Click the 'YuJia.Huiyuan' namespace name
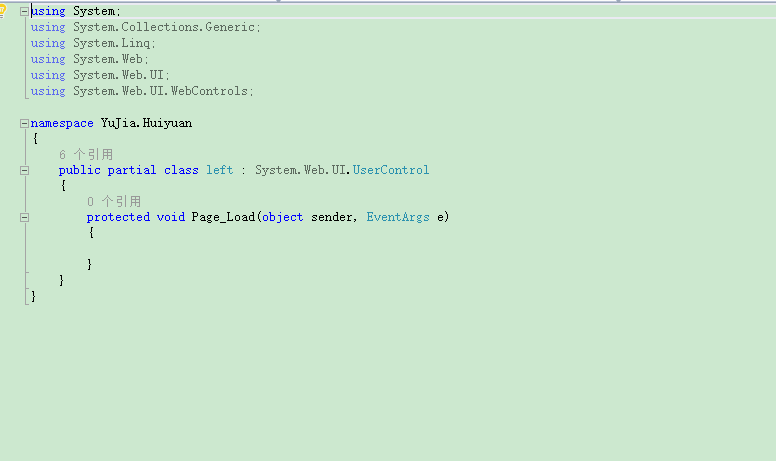776x461 pixels. click(x=146, y=123)
